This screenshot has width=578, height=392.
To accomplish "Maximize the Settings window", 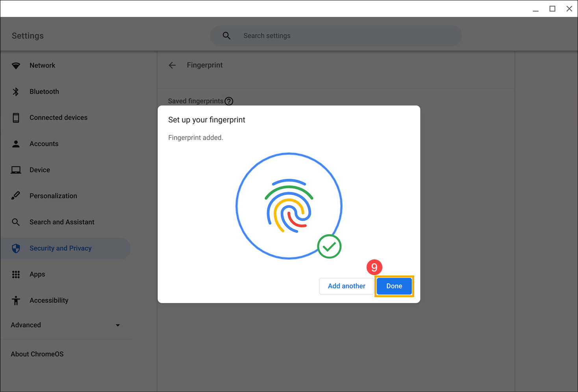I will coord(552,9).
